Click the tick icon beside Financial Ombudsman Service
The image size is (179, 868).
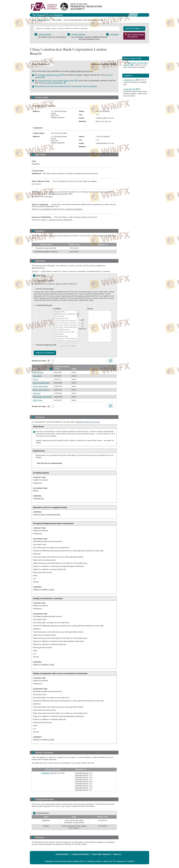33,75
